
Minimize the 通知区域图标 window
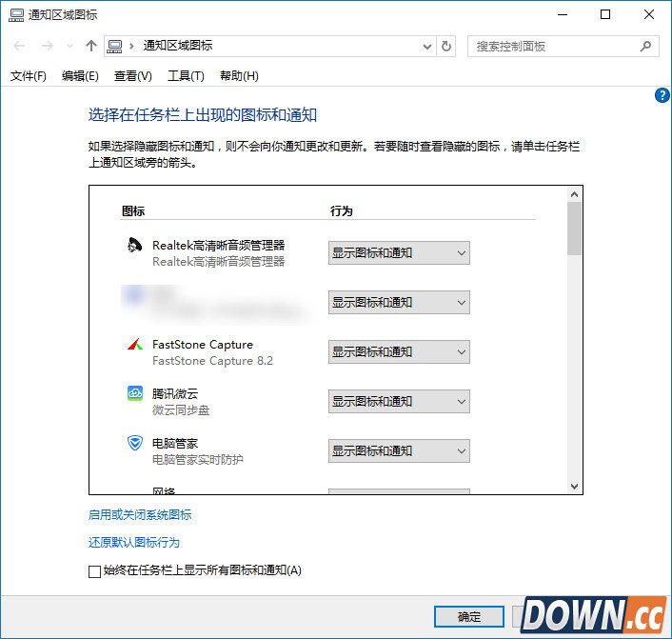click(563, 14)
